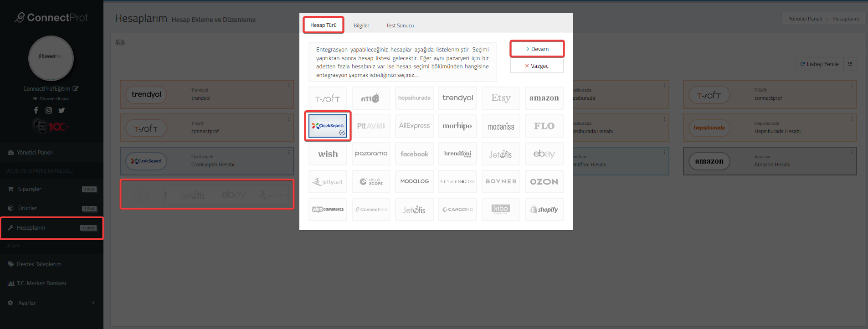The image size is (868, 329).
Task: Open Siparişler in the sidebar
Action: pyautogui.click(x=51, y=189)
